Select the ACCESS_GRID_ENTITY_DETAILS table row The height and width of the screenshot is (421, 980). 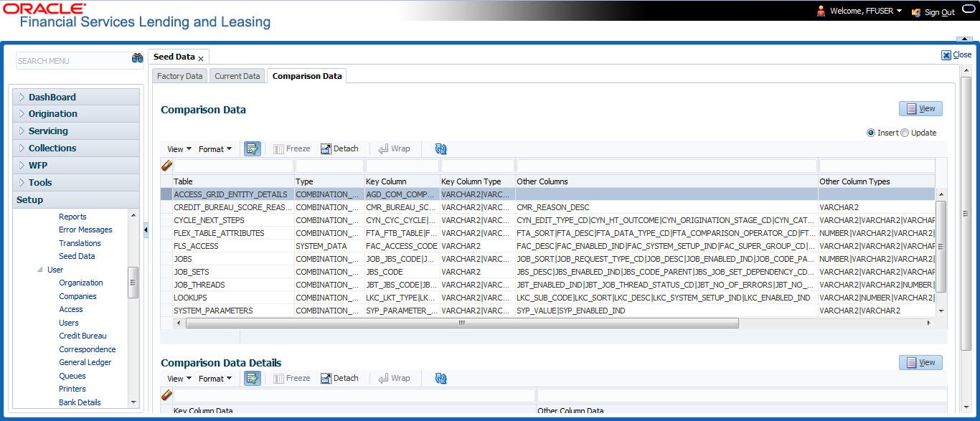pos(230,194)
